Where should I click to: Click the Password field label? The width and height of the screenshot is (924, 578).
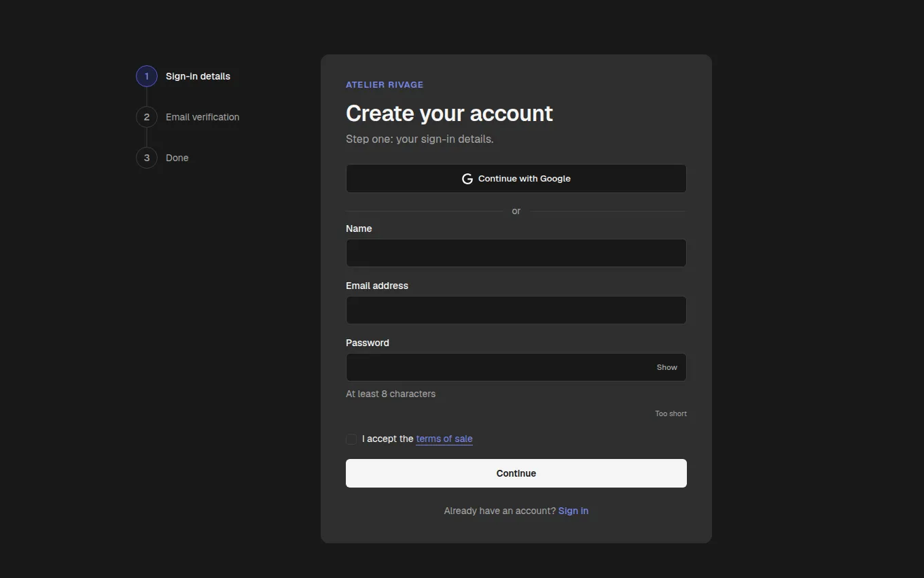coord(368,343)
